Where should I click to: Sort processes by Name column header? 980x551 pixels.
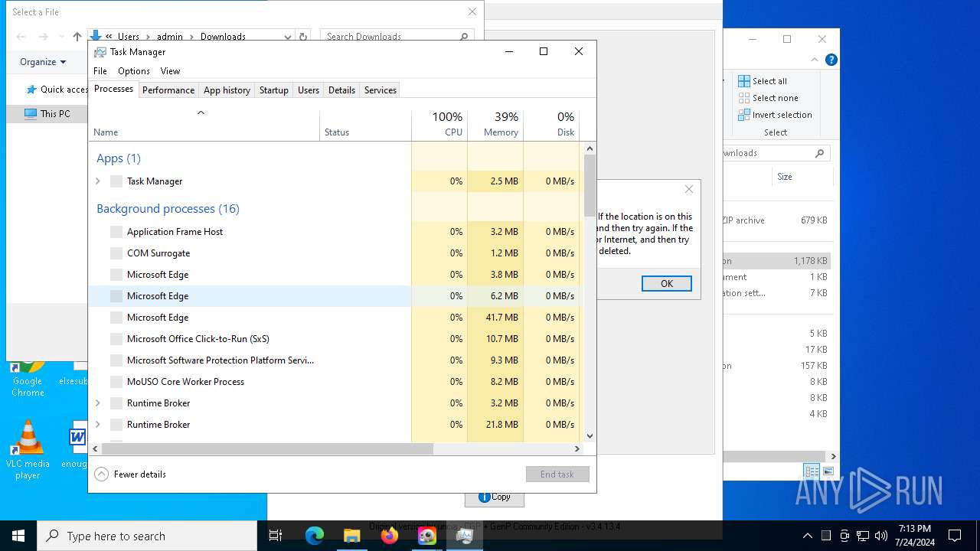pyautogui.click(x=204, y=125)
